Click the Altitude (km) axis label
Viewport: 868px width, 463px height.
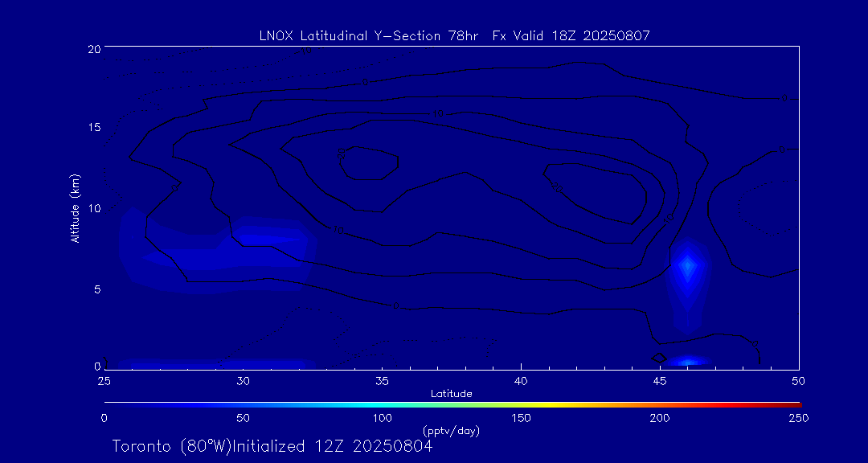point(75,208)
